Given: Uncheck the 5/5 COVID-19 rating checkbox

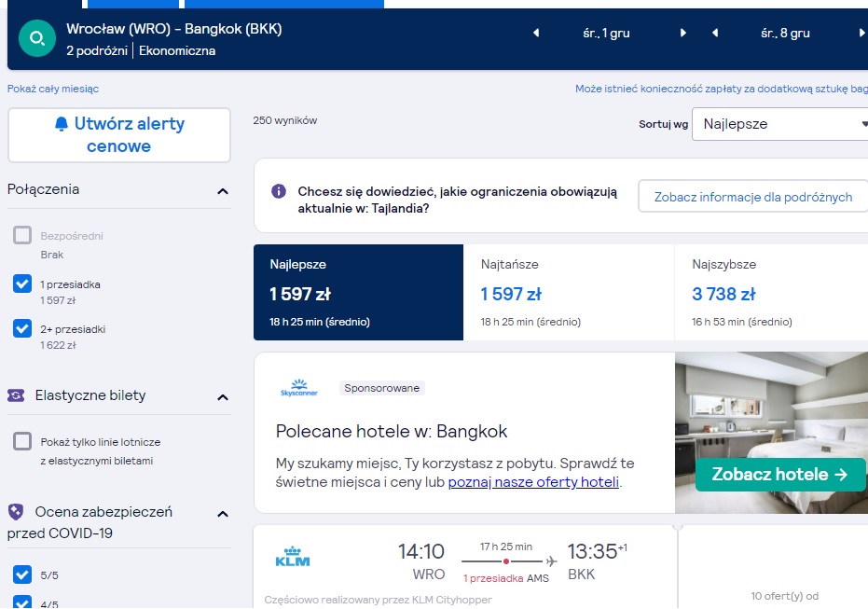Looking at the screenshot, I should 22,574.
